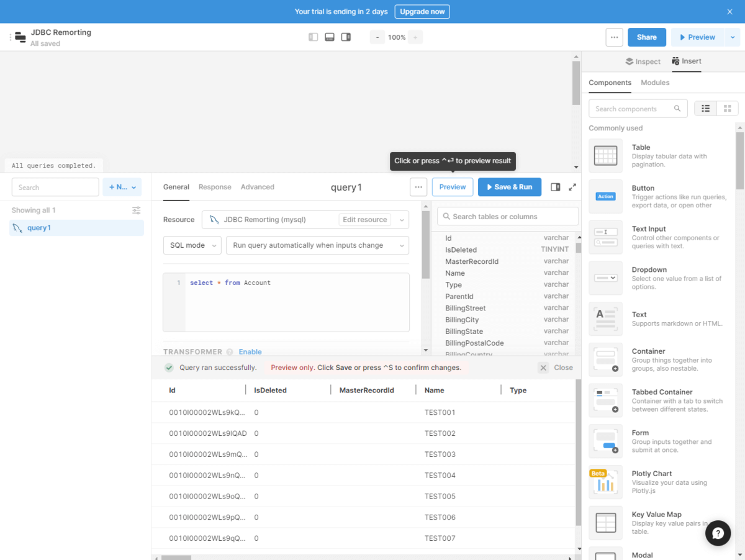745x560 pixels.
Task: Toggle the query editor side panel icon
Action: [x=556, y=187]
